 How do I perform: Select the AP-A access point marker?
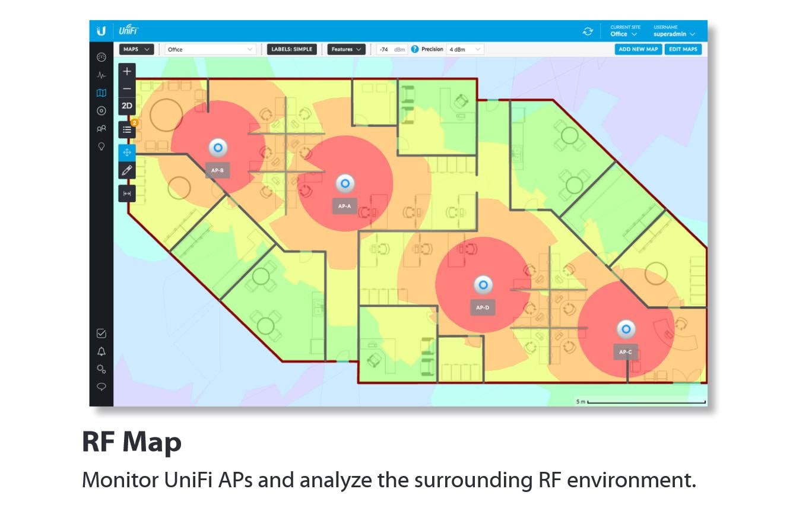click(x=345, y=183)
